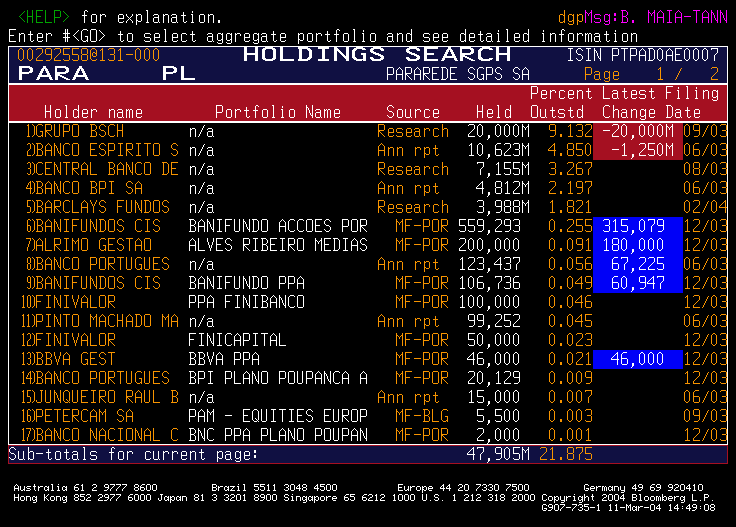Click the HOLDINGS SEARCH title
The height and width of the screenshot is (527, 736).
[377, 54]
